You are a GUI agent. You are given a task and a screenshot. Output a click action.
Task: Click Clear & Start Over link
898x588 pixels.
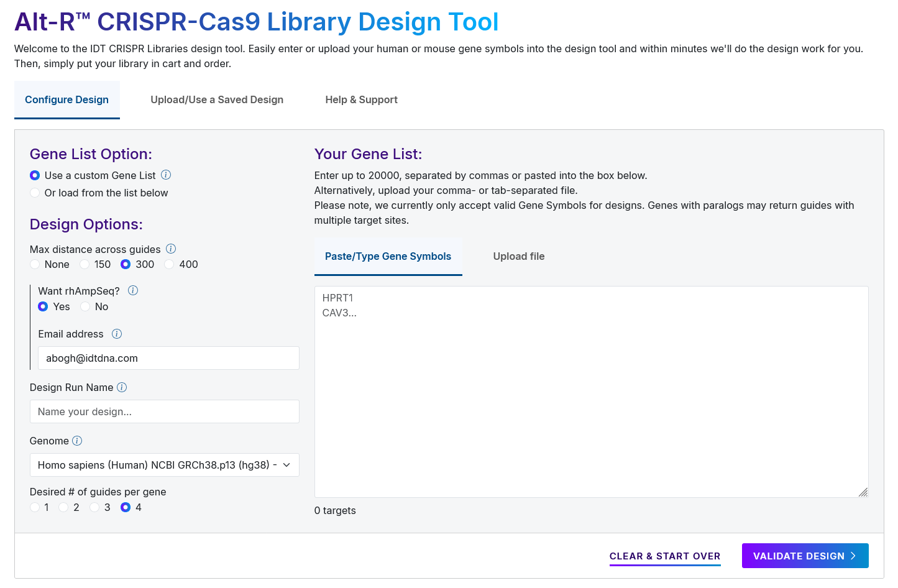click(x=664, y=556)
